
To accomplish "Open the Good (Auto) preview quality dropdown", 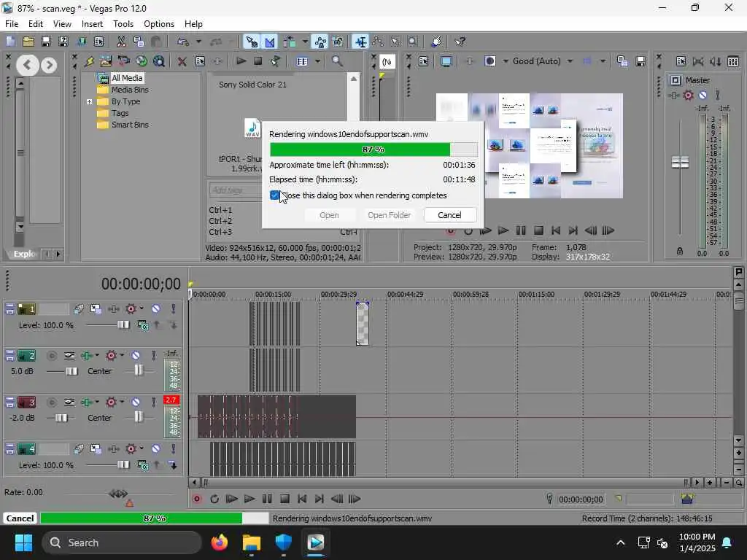I will [570, 61].
